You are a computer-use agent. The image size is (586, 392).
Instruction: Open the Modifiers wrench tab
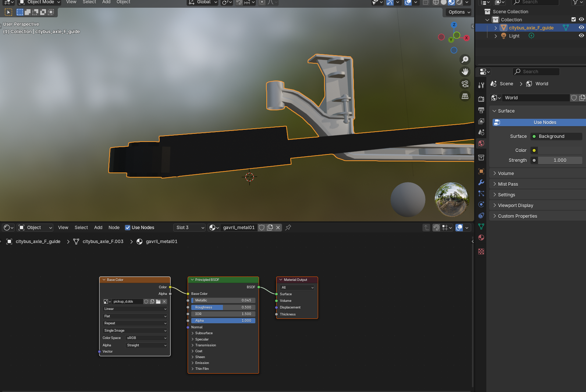481,182
